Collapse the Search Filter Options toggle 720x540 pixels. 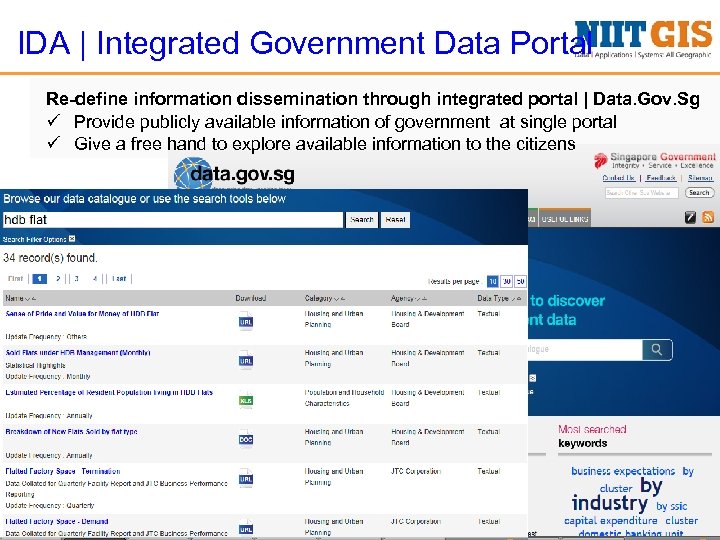point(72,239)
